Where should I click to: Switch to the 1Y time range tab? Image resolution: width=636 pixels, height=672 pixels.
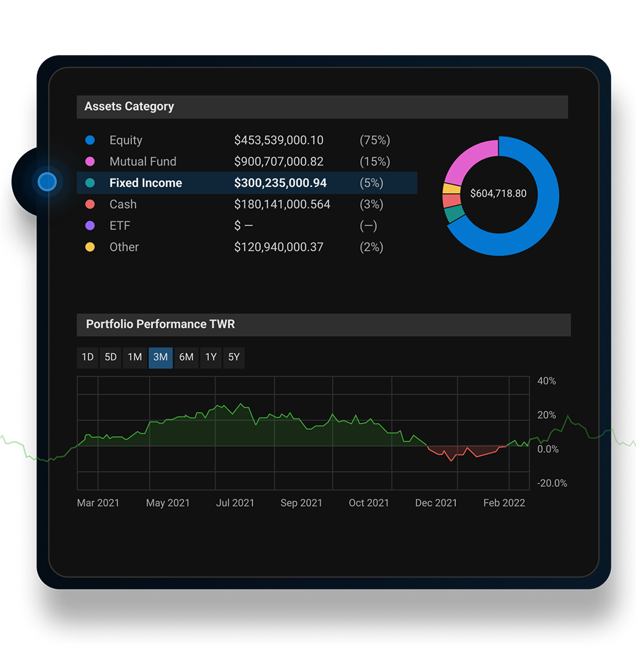click(x=210, y=357)
